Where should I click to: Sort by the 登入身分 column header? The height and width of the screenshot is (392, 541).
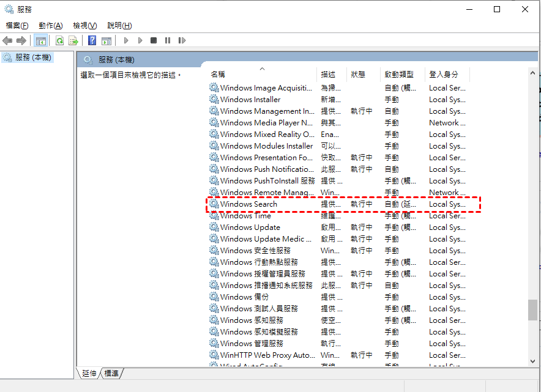click(447, 74)
